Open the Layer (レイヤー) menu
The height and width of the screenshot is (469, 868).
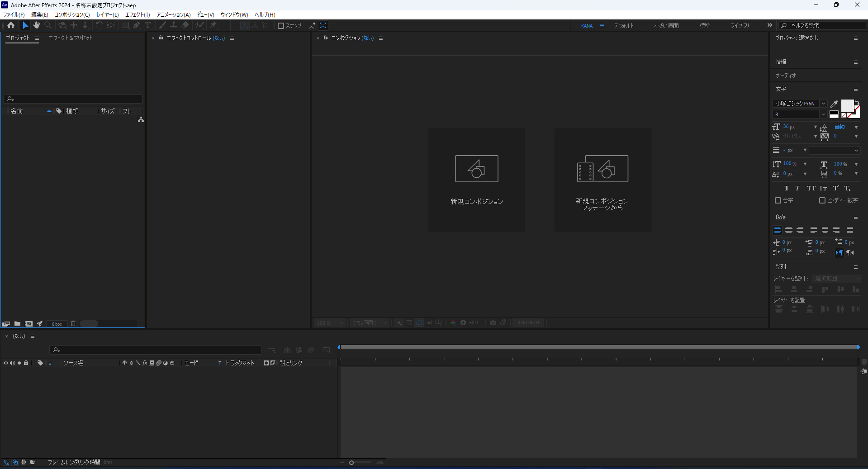point(108,15)
